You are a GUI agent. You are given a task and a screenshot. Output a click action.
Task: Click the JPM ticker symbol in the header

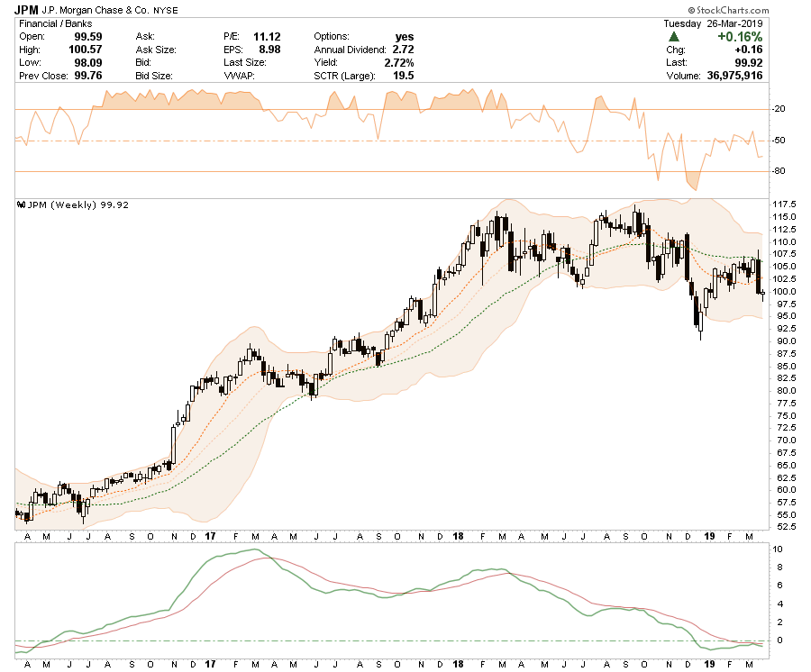pyautogui.click(x=26, y=9)
